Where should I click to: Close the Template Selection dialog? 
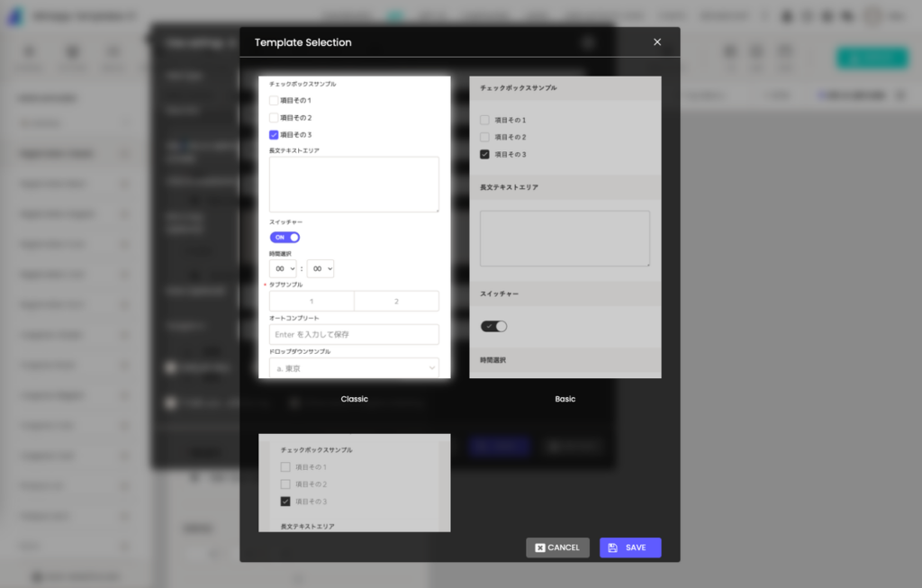pos(657,42)
